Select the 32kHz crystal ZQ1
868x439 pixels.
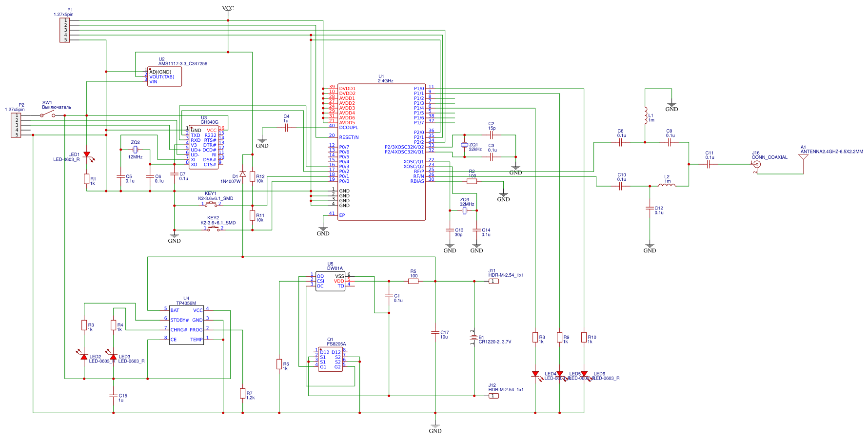pos(465,145)
